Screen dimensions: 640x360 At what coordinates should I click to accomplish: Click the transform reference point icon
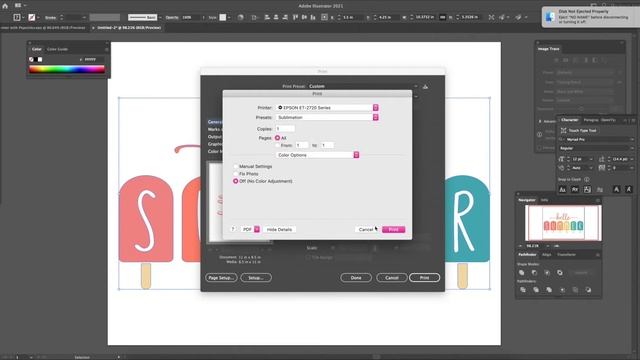(x=324, y=18)
